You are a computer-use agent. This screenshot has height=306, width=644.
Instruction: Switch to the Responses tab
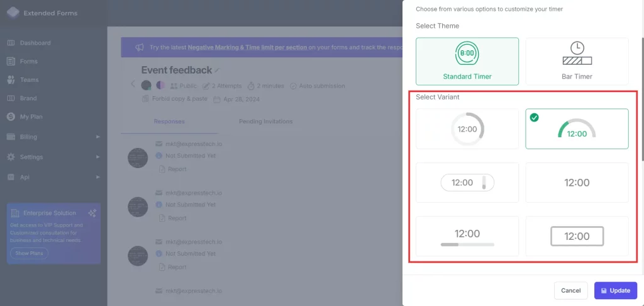pos(169,122)
